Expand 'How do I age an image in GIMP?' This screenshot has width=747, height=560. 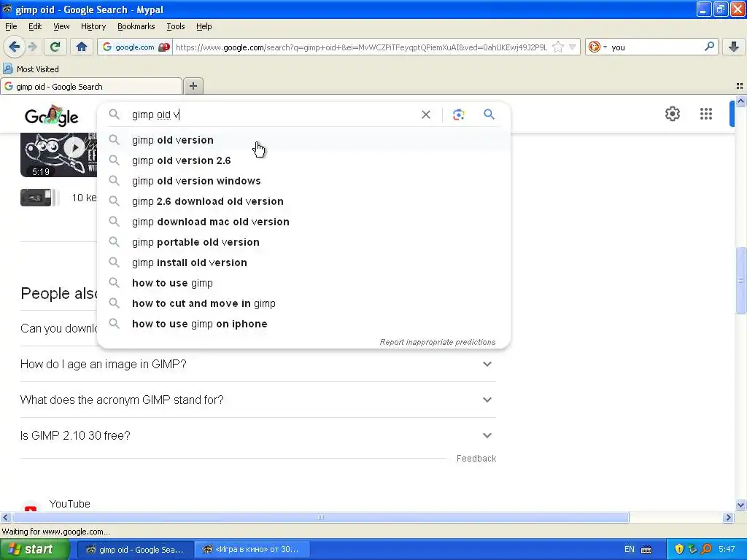(x=258, y=364)
